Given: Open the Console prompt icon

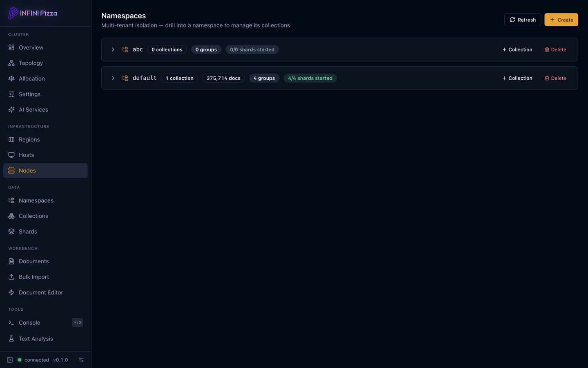Looking at the screenshot, I should click(11, 323).
